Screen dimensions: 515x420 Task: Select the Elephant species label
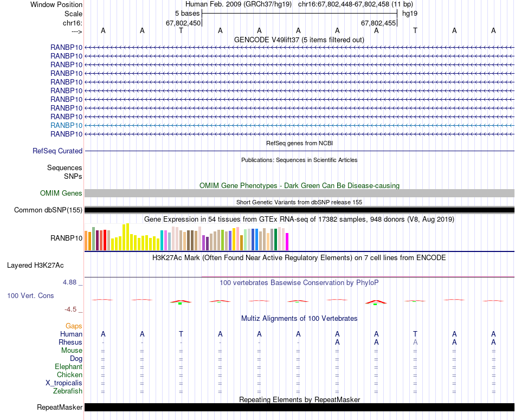click(x=68, y=366)
